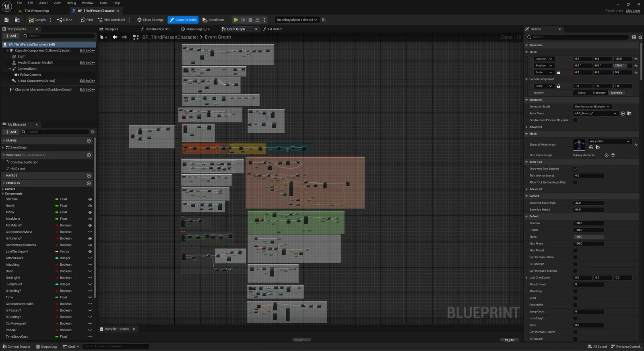Image resolution: width=644 pixels, height=351 pixels.
Task: Add element to Skin Cache Usage array
Action: pos(607,155)
